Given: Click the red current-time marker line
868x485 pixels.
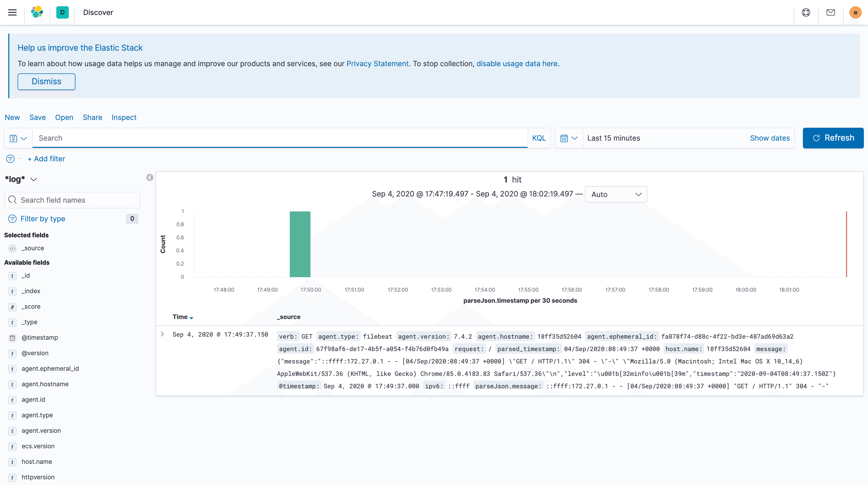Looking at the screenshot, I should tap(847, 244).
